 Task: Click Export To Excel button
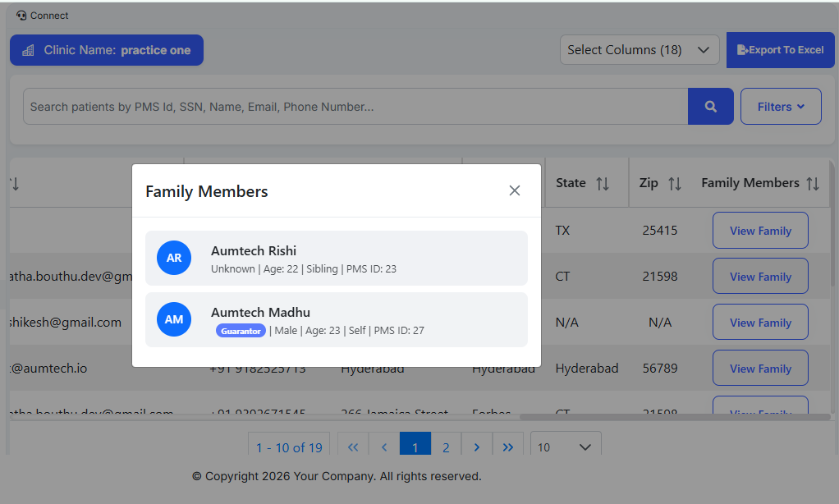pyautogui.click(x=780, y=50)
